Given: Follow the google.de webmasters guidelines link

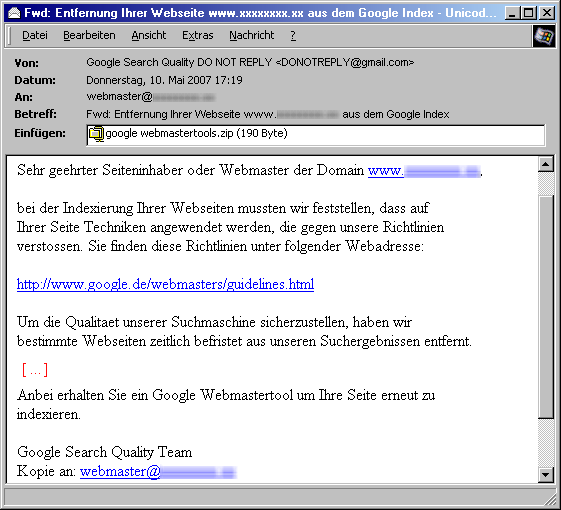Looking at the screenshot, I should click(165, 284).
